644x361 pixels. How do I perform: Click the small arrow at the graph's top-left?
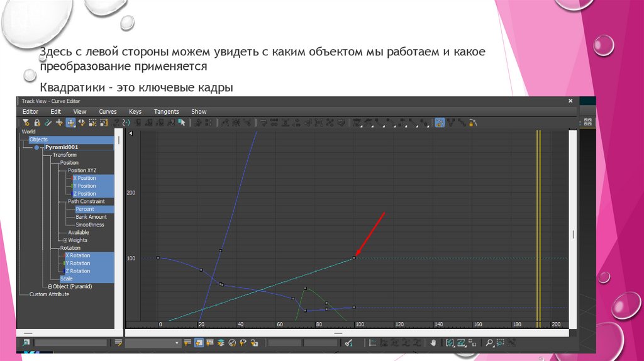pos(131,133)
